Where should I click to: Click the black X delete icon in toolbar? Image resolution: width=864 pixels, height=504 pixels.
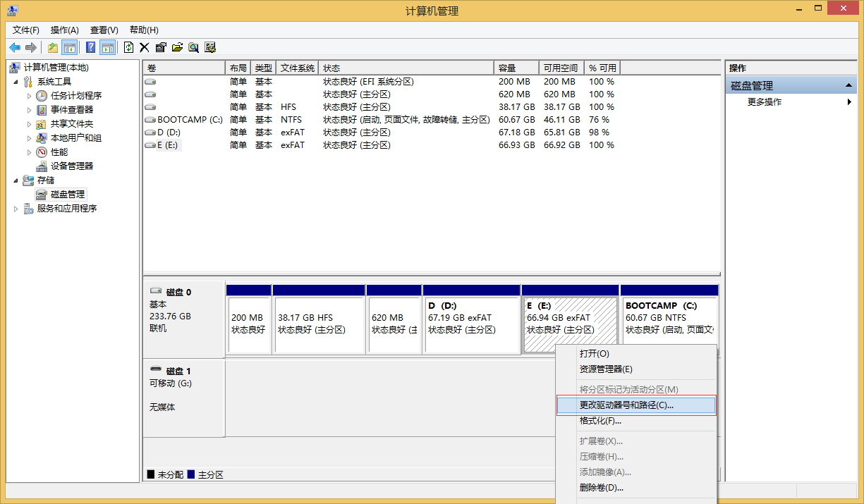pyautogui.click(x=145, y=47)
